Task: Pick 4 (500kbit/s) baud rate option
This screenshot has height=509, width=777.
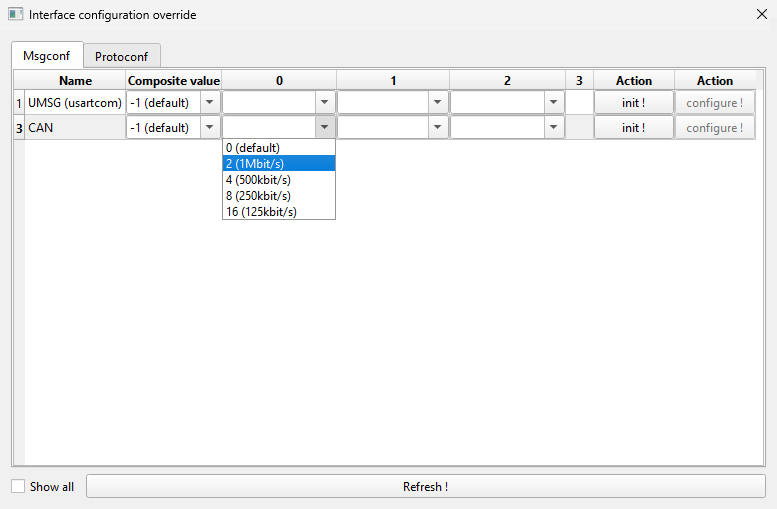Action: (x=278, y=180)
